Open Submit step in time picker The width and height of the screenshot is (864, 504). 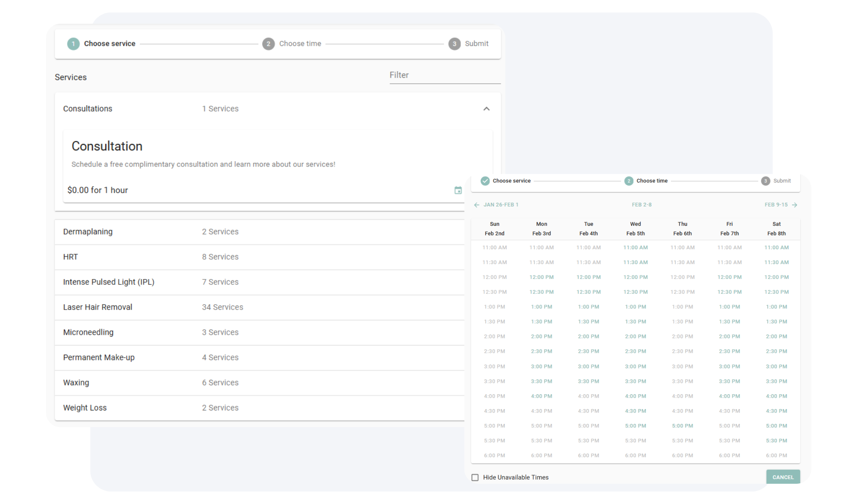pyautogui.click(x=782, y=181)
